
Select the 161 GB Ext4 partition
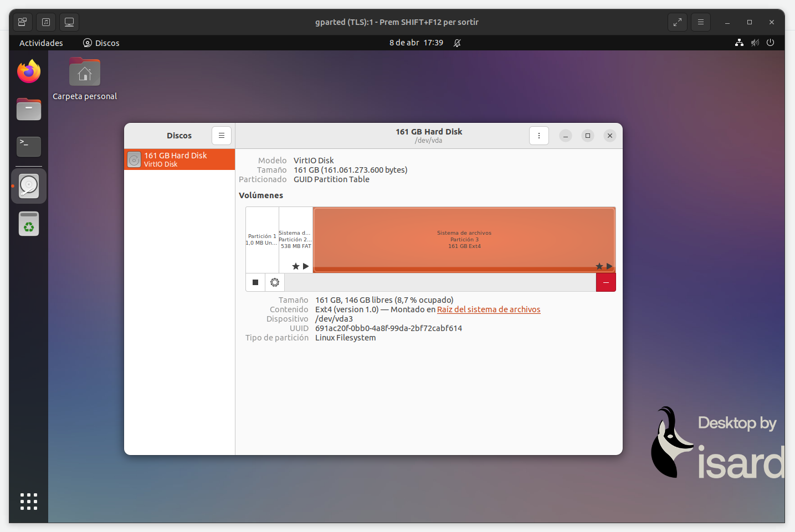[464, 239]
